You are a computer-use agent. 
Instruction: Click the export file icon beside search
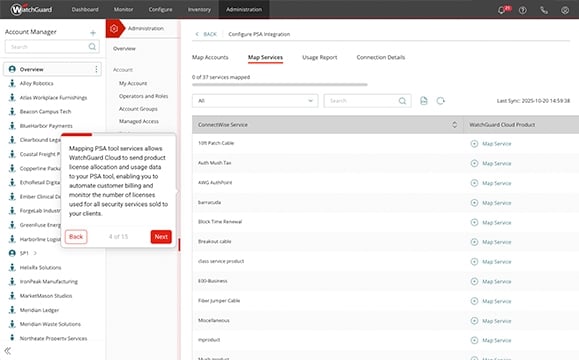[x=424, y=100]
